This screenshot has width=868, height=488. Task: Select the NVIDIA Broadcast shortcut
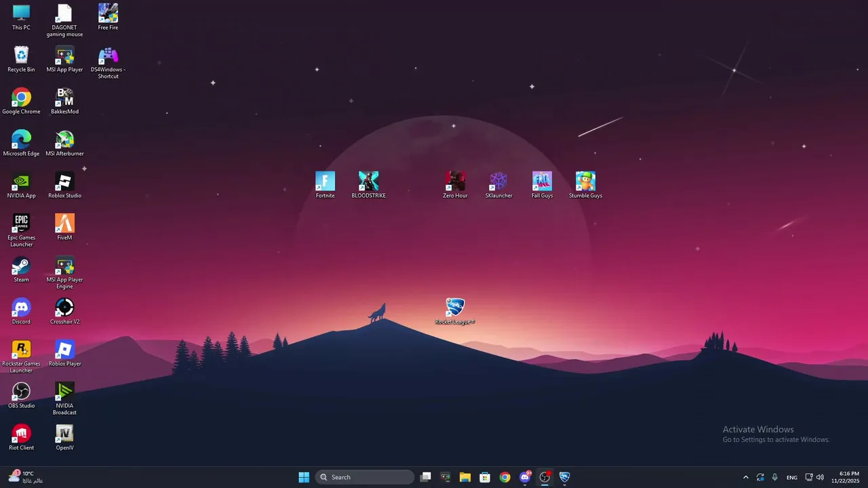pos(64,399)
